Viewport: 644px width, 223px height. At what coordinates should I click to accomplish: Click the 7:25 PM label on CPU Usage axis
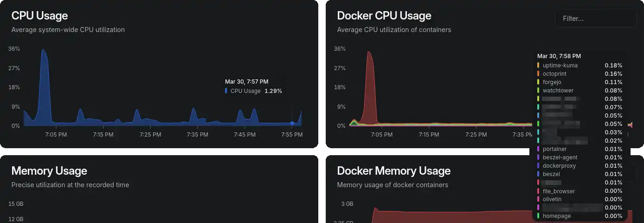point(150,135)
